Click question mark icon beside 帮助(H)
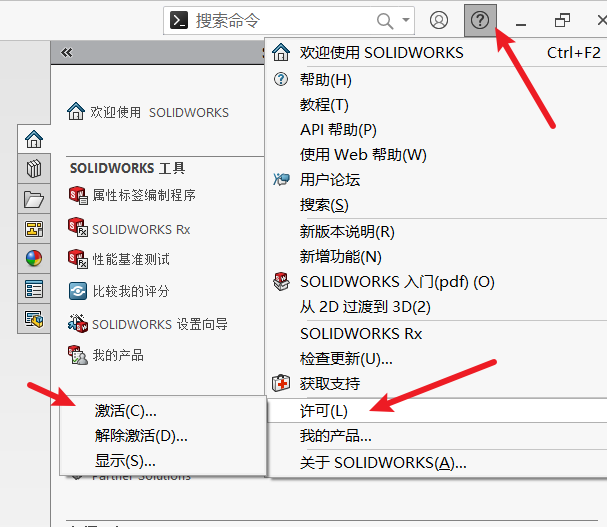Viewport: 607px width, 527px height. coord(281,79)
